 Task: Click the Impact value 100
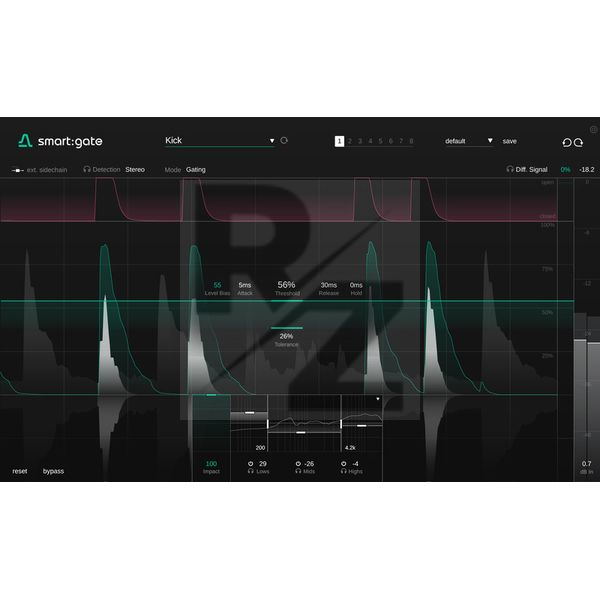pos(211,464)
